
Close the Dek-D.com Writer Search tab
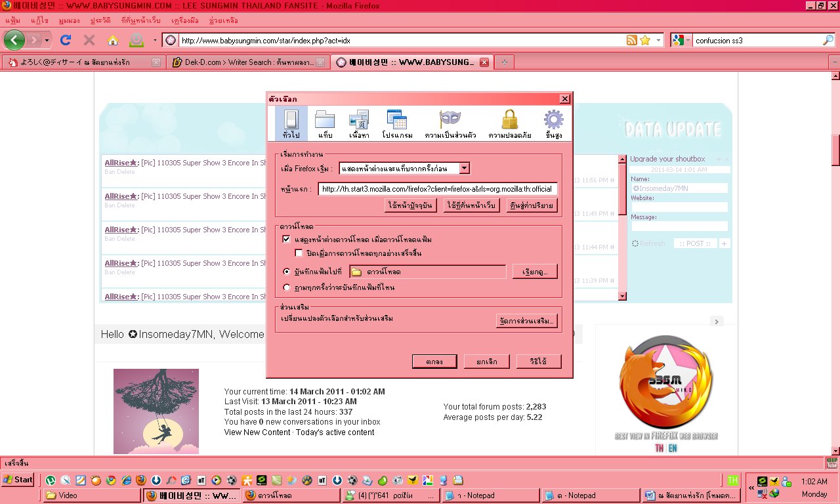(x=320, y=62)
